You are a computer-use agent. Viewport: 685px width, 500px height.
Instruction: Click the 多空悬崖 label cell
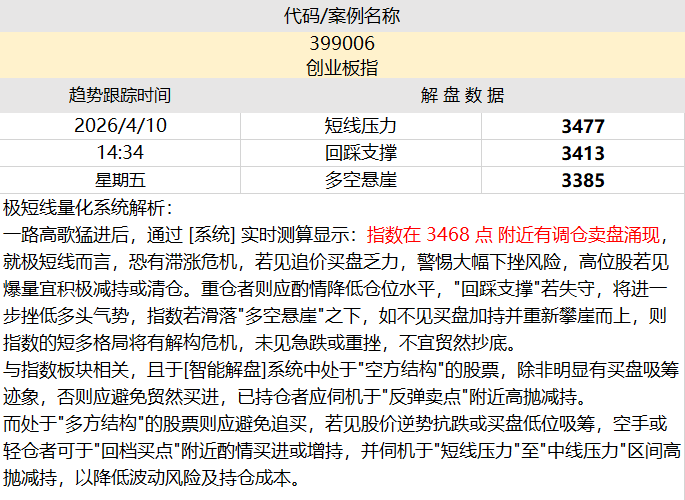click(361, 181)
